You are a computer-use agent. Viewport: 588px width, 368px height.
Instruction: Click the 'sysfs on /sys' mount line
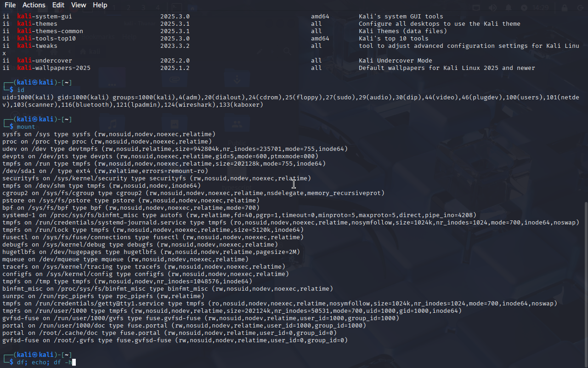point(109,134)
